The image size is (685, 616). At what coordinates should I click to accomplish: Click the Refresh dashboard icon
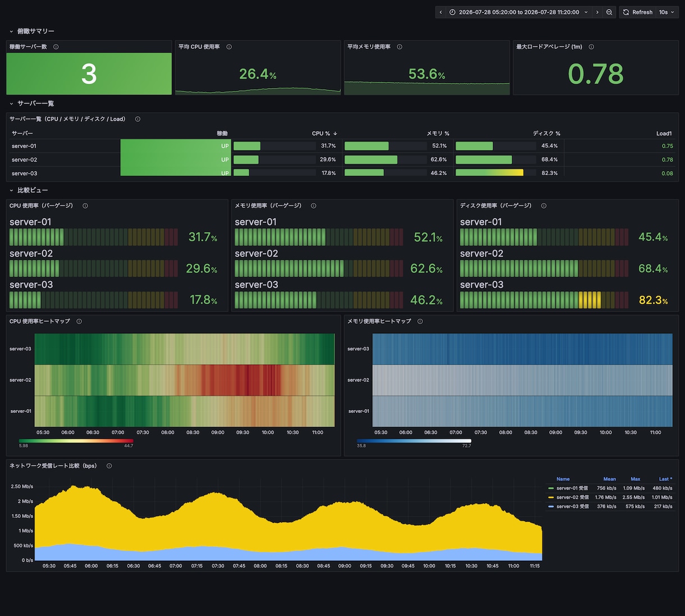click(x=626, y=12)
